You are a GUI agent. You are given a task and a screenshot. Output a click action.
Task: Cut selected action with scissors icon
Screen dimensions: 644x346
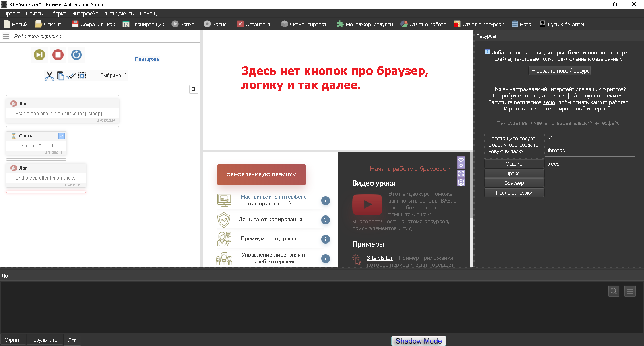(x=50, y=76)
